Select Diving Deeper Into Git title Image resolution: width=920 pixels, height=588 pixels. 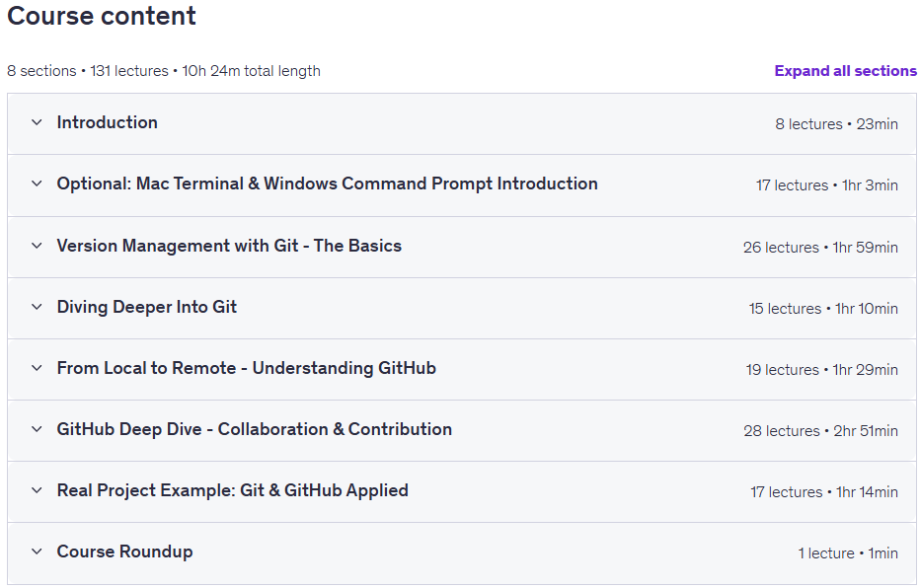point(147,307)
